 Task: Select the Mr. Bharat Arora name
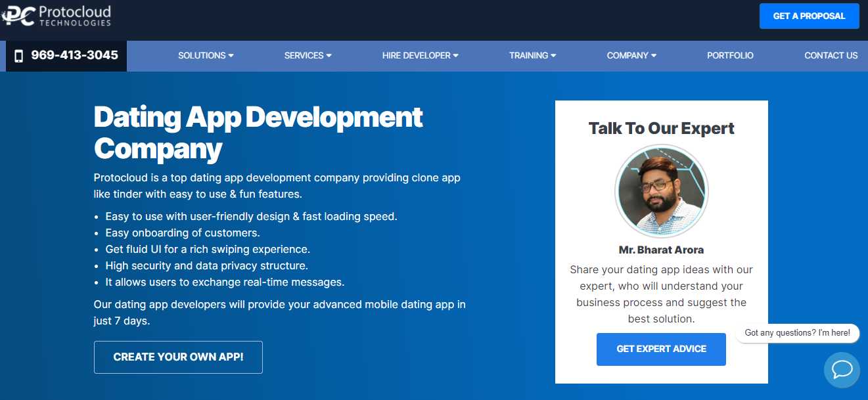pos(661,250)
